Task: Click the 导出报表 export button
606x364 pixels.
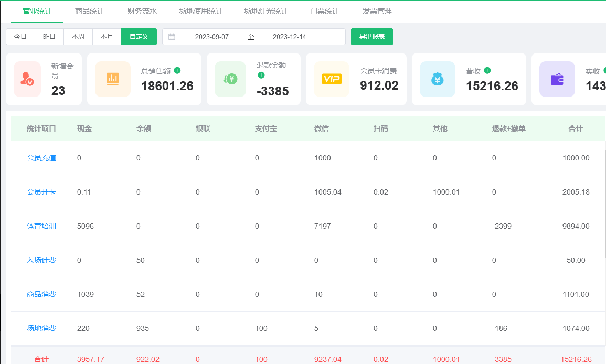Action: pos(372,37)
